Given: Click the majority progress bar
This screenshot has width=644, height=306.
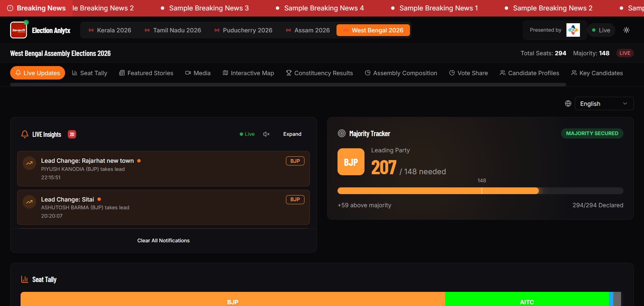Looking at the screenshot, I should [x=480, y=191].
